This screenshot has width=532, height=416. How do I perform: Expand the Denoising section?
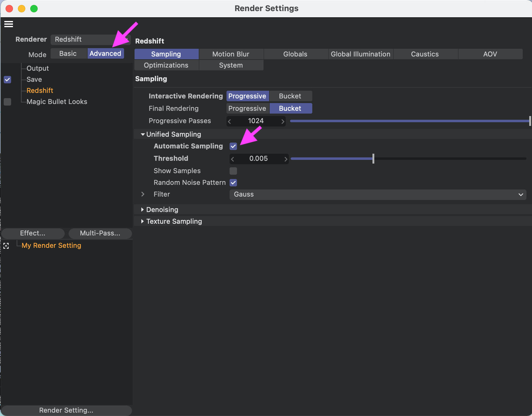(142, 210)
